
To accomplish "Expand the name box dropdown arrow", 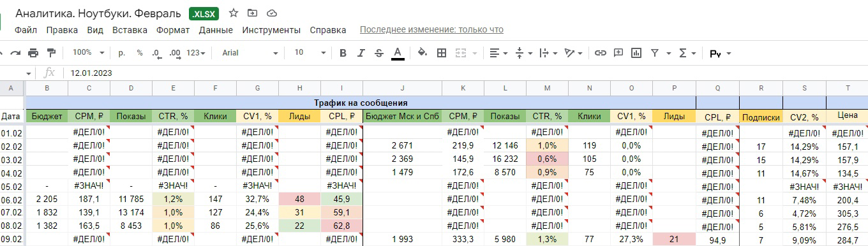I will click(x=28, y=73).
